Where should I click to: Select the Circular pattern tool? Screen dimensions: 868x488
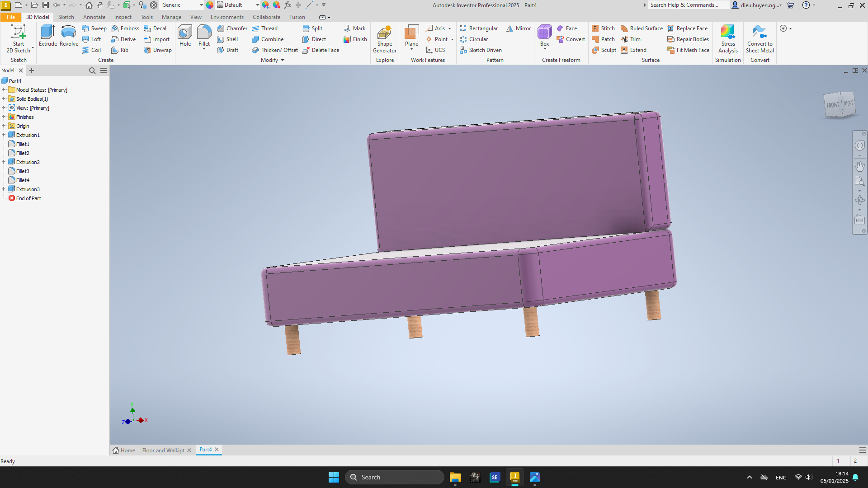[474, 39]
